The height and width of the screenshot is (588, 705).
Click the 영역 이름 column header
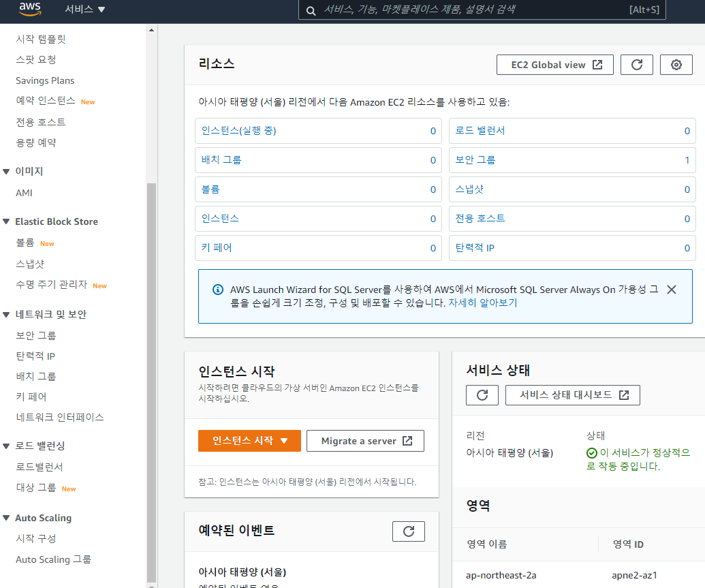click(x=486, y=544)
